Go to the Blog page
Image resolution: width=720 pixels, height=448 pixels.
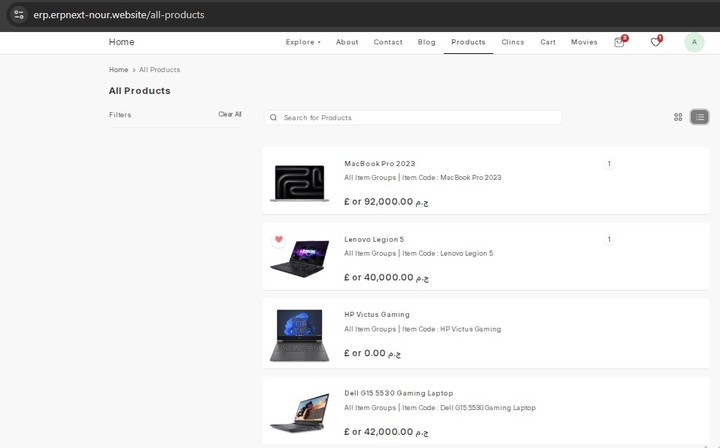(426, 42)
